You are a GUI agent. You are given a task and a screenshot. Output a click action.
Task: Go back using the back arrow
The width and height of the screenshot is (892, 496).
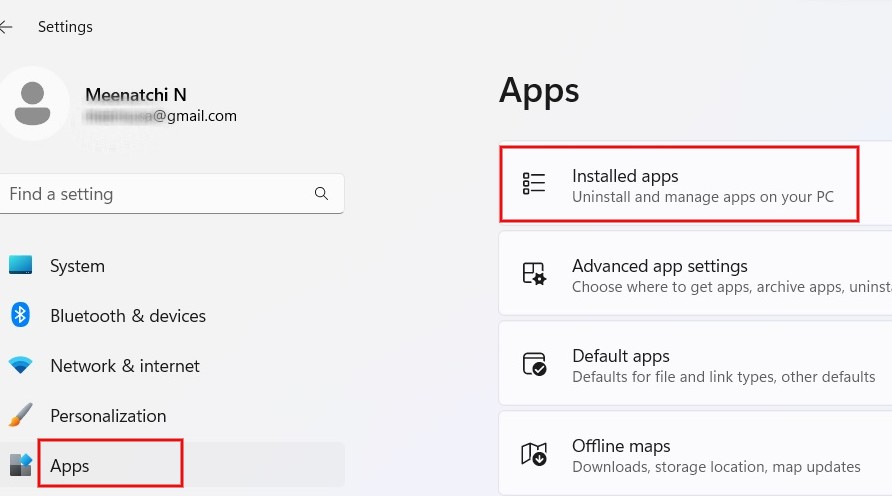click(6, 27)
